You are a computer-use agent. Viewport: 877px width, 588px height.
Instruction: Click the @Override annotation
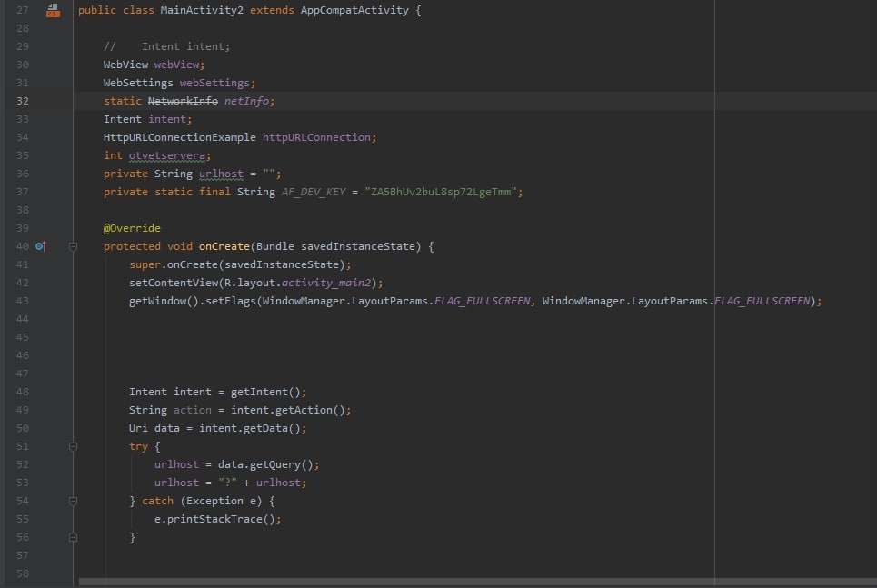[x=132, y=228]
